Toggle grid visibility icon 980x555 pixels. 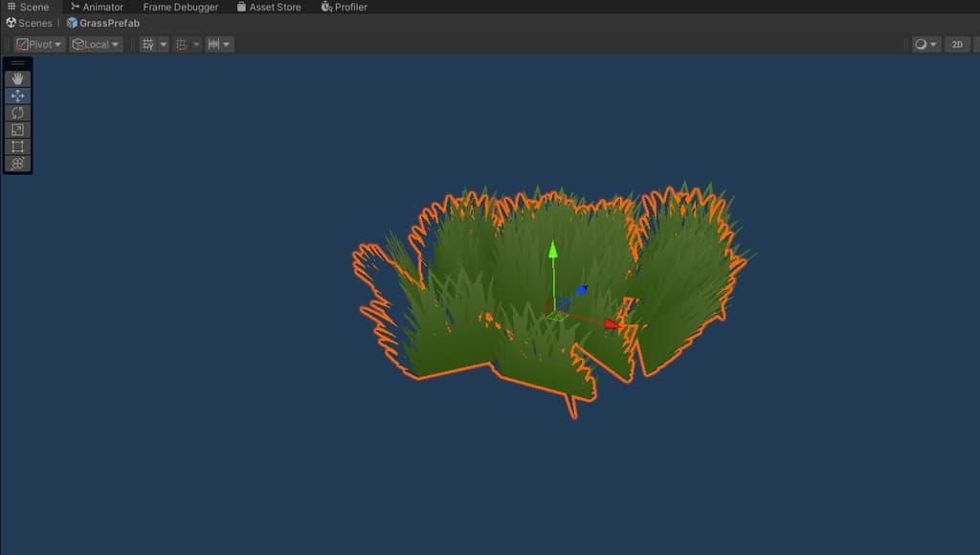coord(147,44)
